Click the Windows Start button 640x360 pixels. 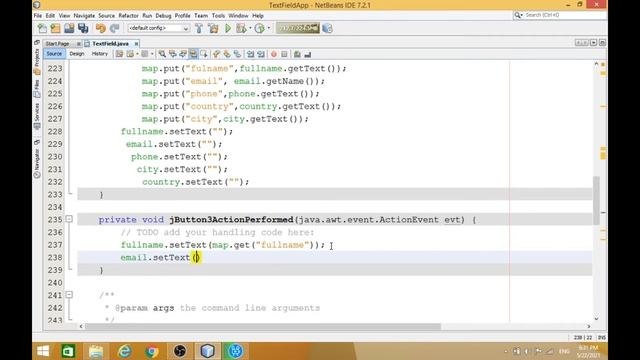pyautogui.click(x=43, y=351)
